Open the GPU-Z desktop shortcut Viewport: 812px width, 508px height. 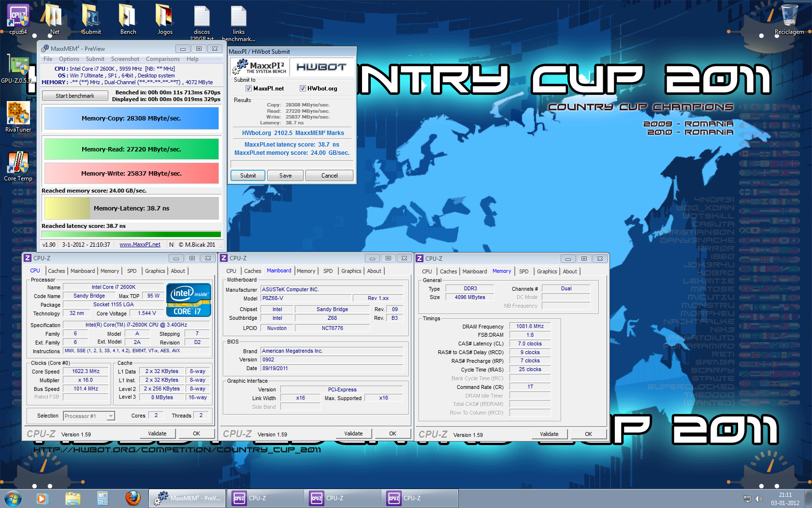point(18,68)
